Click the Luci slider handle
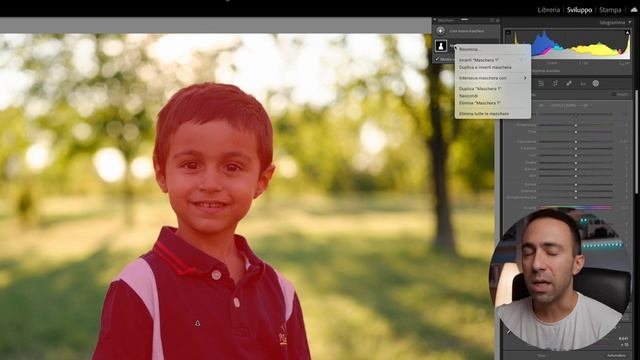The image size is (640, 360). (x=576, y=156)
